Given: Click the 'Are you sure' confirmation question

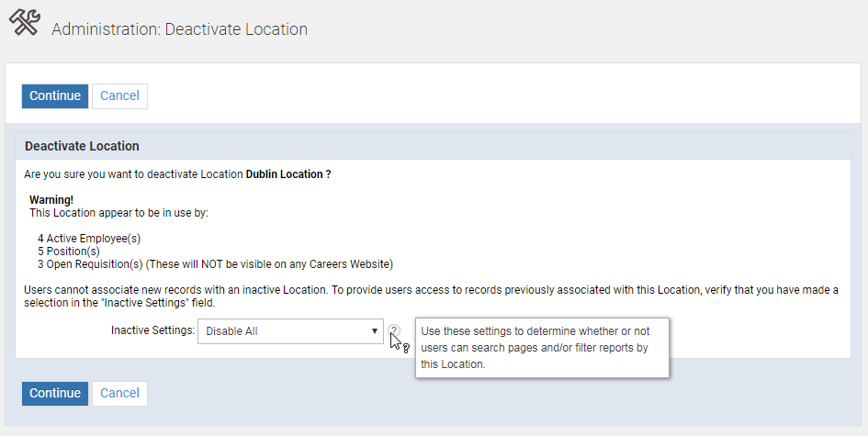Looking at the screenshot, I should click(133, 173).
